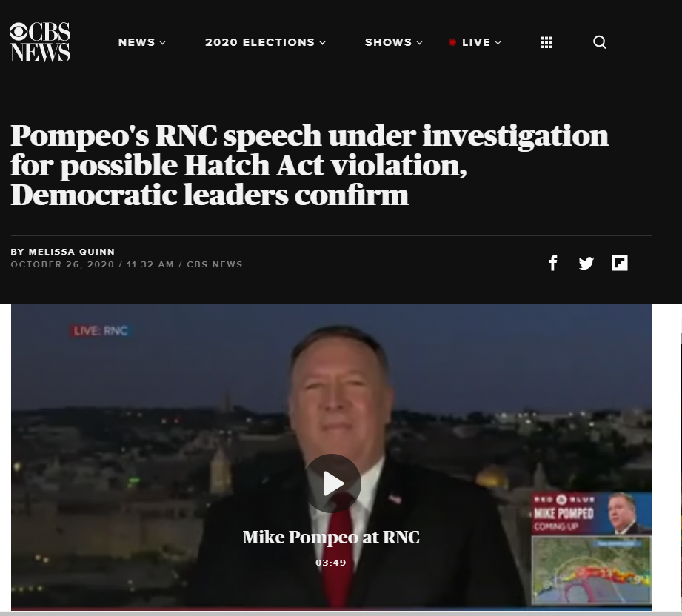Play the Mike Pompeo at RNC video
This screenshot has width=682, height=616.
pos(332,483)
